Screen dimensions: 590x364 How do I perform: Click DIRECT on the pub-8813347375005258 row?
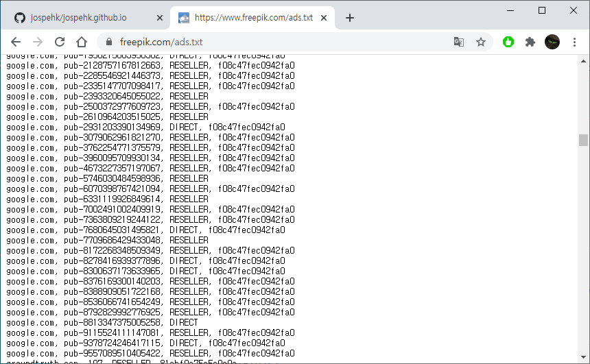point(184,322)
